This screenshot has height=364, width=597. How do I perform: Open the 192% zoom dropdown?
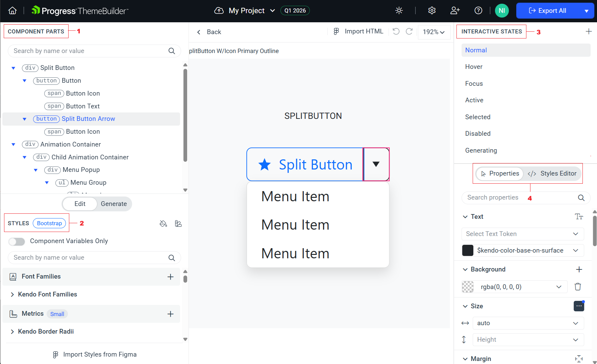point(434,32)
